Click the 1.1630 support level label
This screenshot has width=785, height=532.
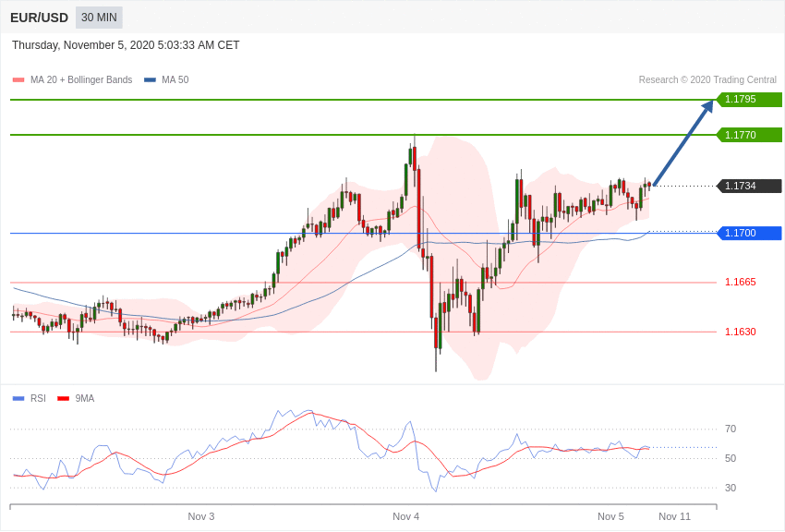pyautogui.click(x=741, y=332)
